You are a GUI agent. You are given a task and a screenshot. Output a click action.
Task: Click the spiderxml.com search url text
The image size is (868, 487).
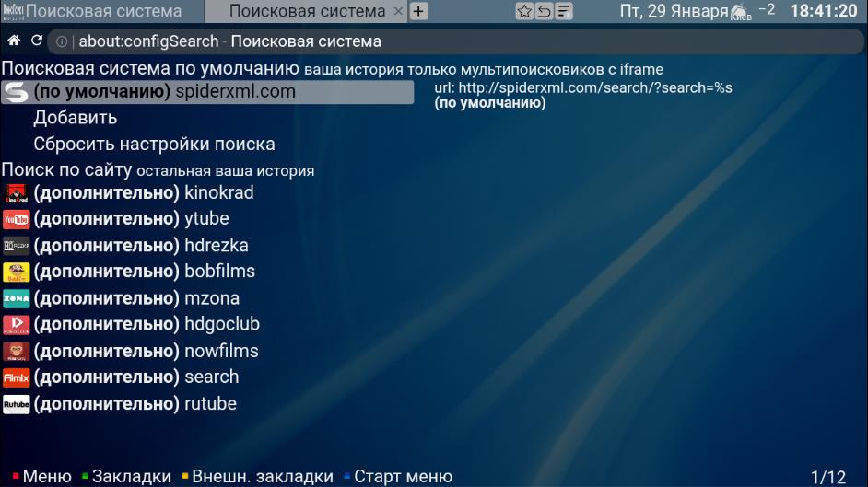(583, 87)
